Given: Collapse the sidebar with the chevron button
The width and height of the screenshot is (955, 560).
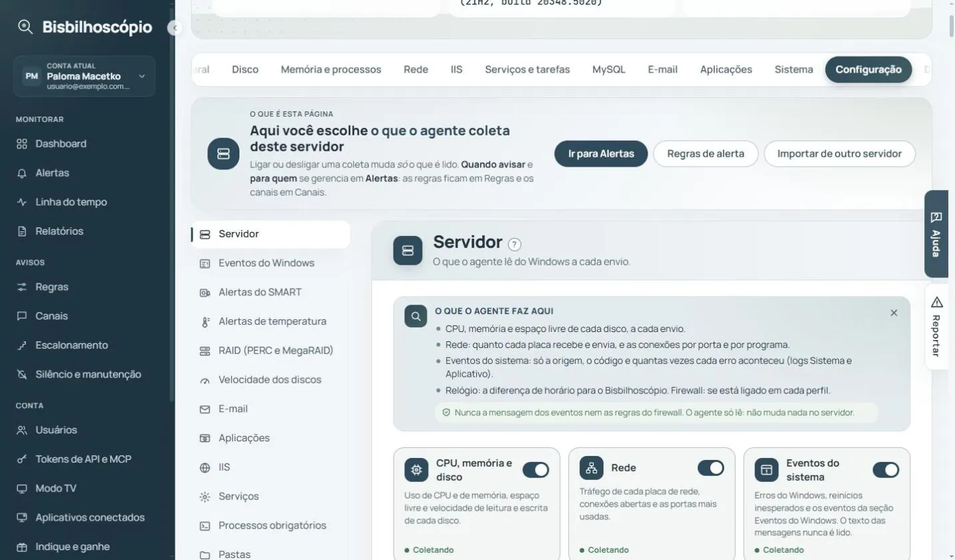Looking at the screenshot, I should coord(175,28).
